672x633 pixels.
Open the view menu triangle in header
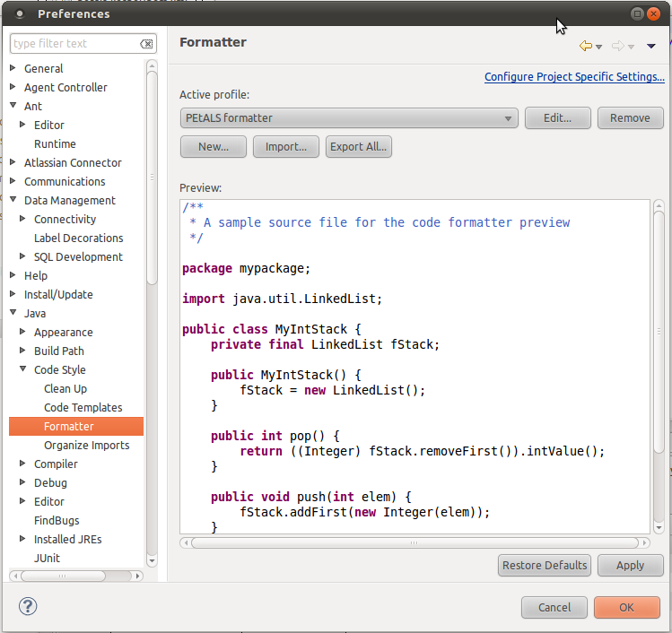pos(651,46)
